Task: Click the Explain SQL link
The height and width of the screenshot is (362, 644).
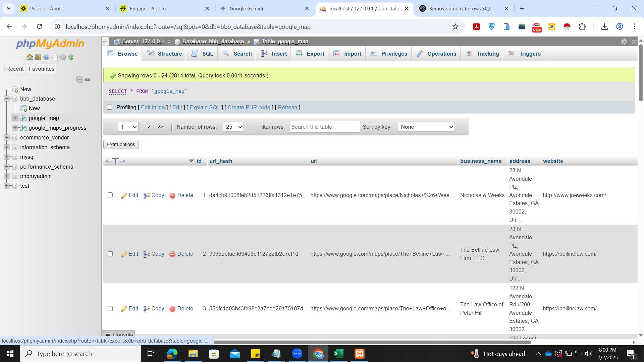Action: click(x=205, y=107)
